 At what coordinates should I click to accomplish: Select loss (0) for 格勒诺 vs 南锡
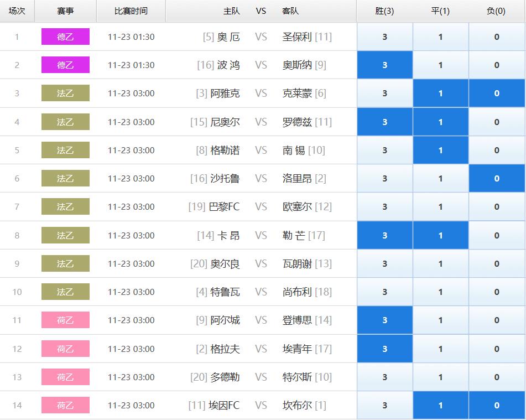coord(497,150)
